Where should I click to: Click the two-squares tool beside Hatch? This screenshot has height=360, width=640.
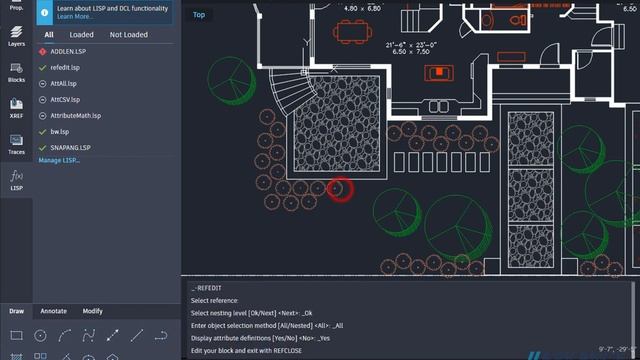click(40, 356)
